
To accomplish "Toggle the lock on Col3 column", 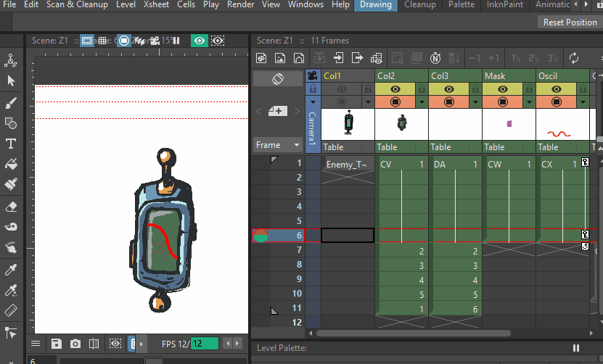I will [x=476, y=88].
